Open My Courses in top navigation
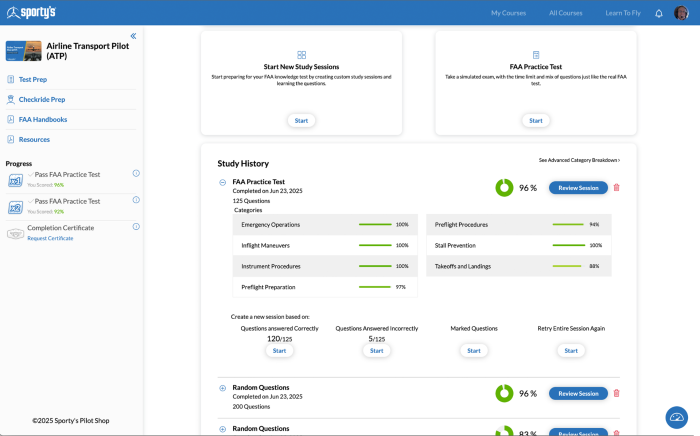700x436 pixels. click(x=509, y=13)
